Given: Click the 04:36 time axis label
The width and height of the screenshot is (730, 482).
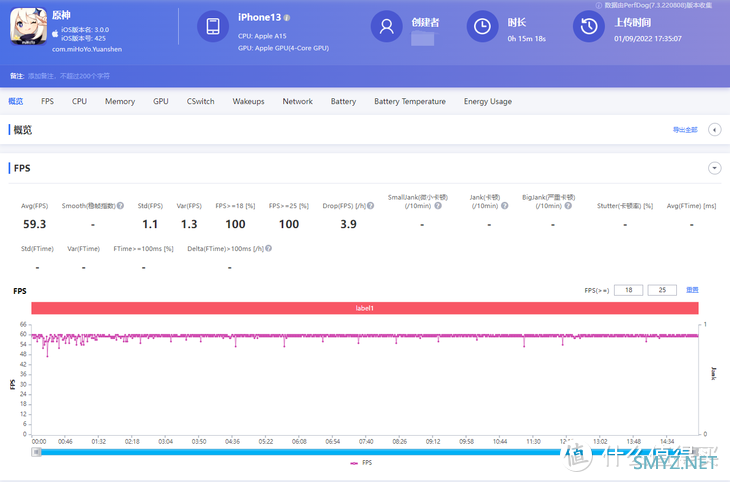Looking at the screenshot, I should [x=232, y=441].
